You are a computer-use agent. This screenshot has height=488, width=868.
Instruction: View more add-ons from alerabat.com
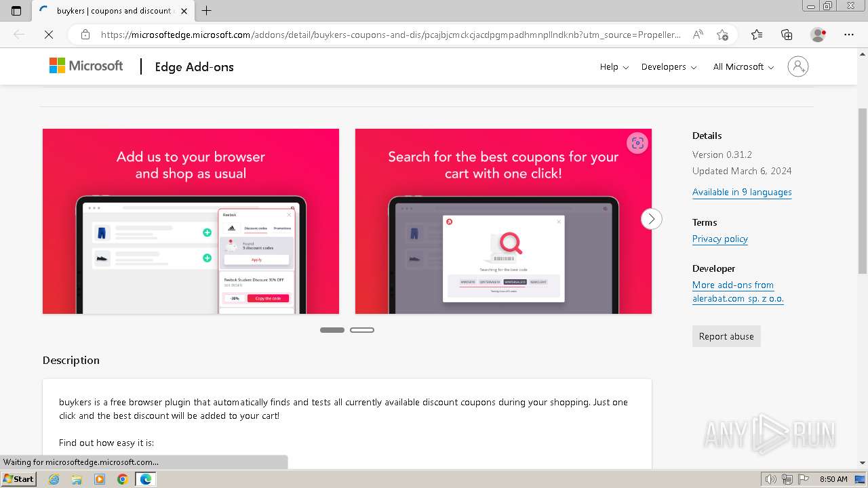[x=738, y=291]
